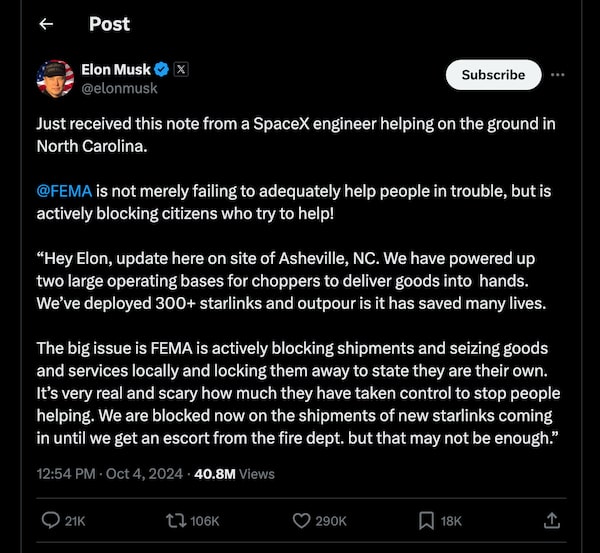
Task: Like the post with the heart icon
Action: tap(302, 520)
